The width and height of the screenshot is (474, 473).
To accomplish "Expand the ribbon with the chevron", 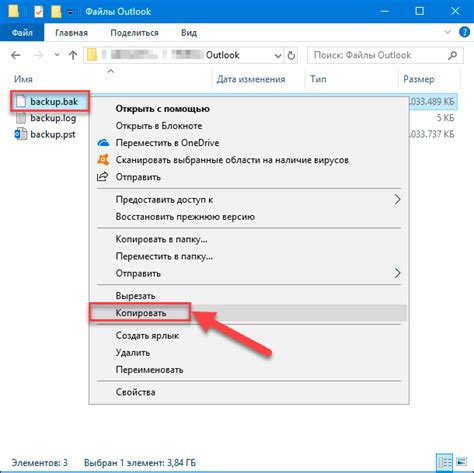I will [448, 32].
